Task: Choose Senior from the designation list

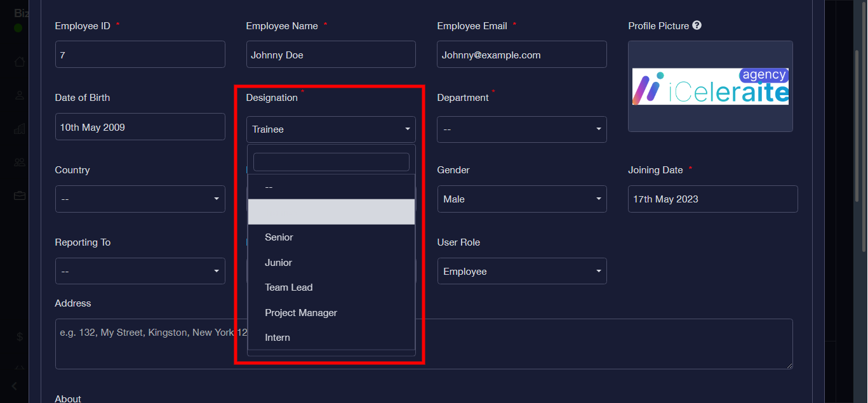Action: (279, 237)
